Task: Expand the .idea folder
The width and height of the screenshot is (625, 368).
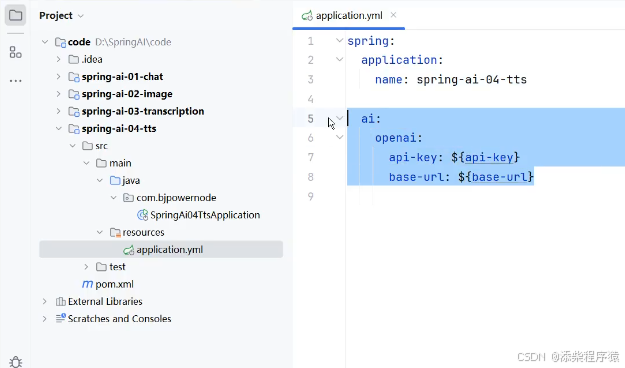Action: click(x=59, y=59)
